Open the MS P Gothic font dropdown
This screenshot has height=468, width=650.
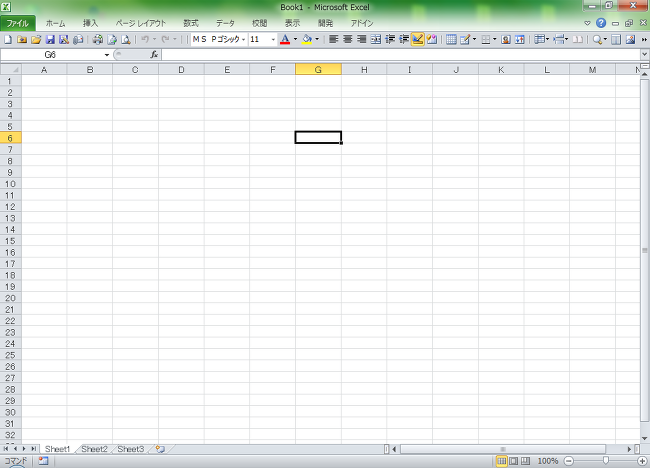pyautogui.click(x=243, y=39)
